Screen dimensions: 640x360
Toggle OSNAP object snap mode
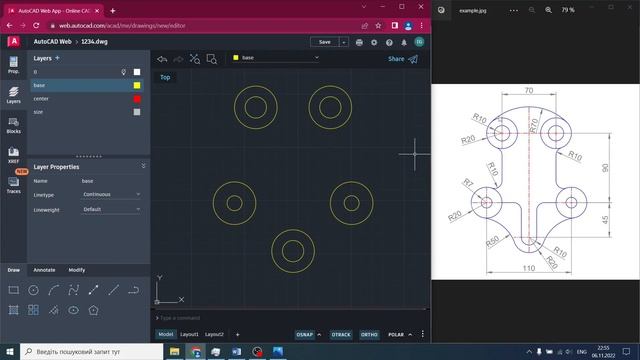pos(304,335)
